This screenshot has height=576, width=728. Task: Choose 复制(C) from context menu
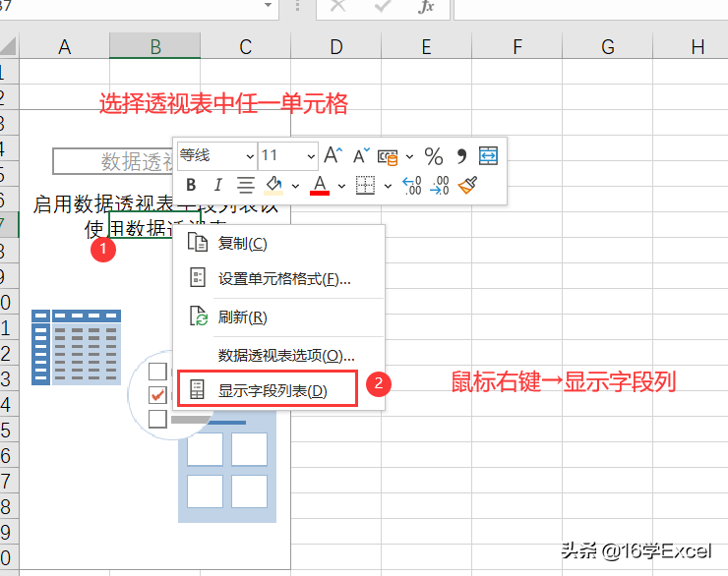[278, 243]
